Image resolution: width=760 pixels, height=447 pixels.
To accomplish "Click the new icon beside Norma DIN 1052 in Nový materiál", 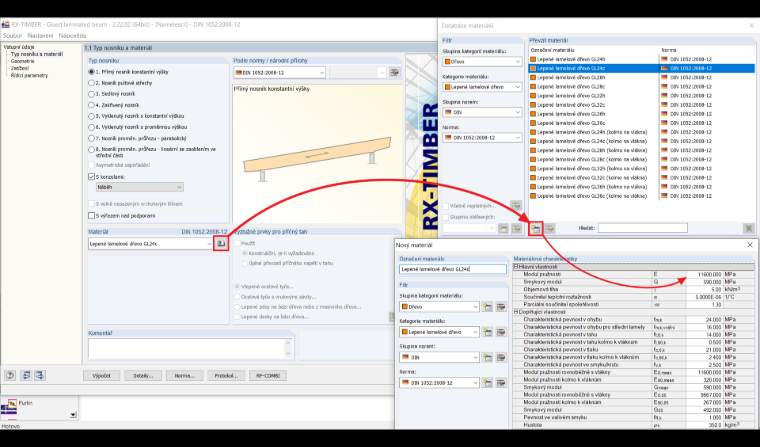I will point(487,383).
